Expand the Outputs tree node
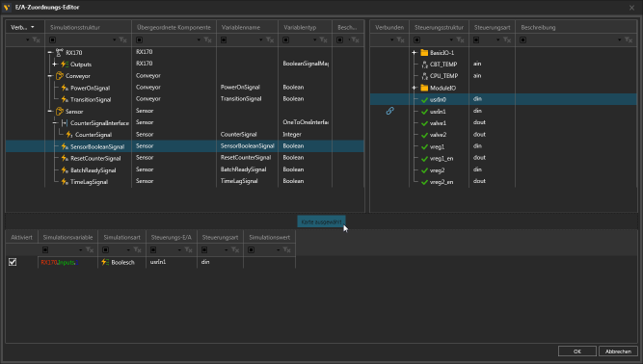The height and width of the screenshot is (364, 643). [x=55, y=64]
